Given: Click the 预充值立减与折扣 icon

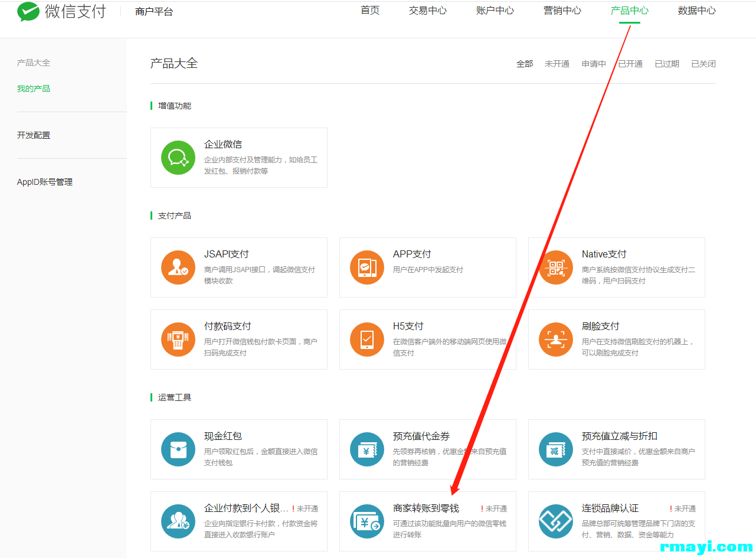Looking at the screenshot, I should (556, 449).
